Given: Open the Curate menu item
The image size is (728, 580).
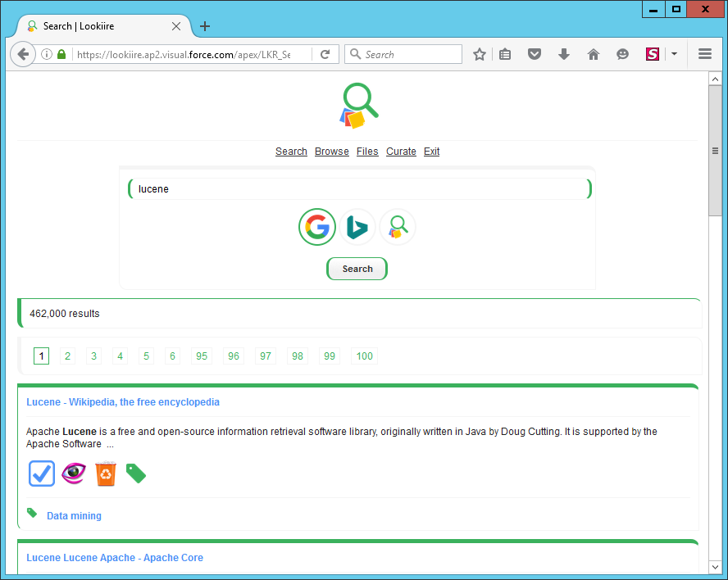Looking at the screenshot, I should pos(401,152).
